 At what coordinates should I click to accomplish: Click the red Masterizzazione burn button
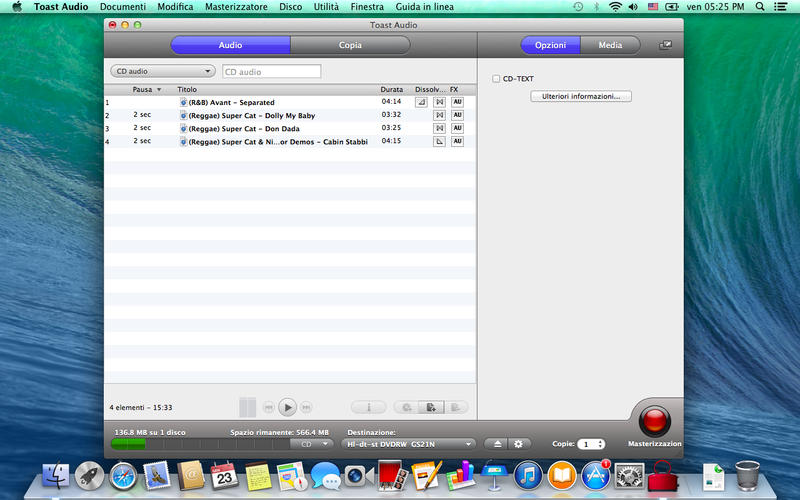655,421
